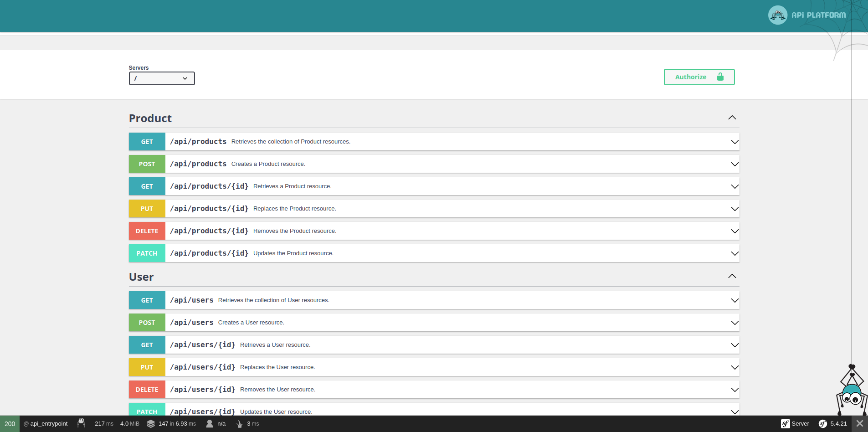This screenshot has width=868, height=432.
Task: Click the 'Servers' label
Action: [x=139, y=68]
